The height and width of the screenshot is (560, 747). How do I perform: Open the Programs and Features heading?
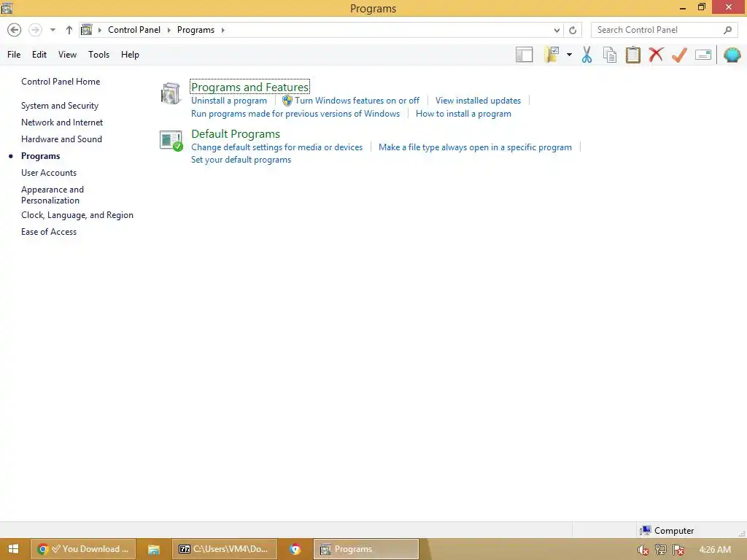[x=249, y=87]
